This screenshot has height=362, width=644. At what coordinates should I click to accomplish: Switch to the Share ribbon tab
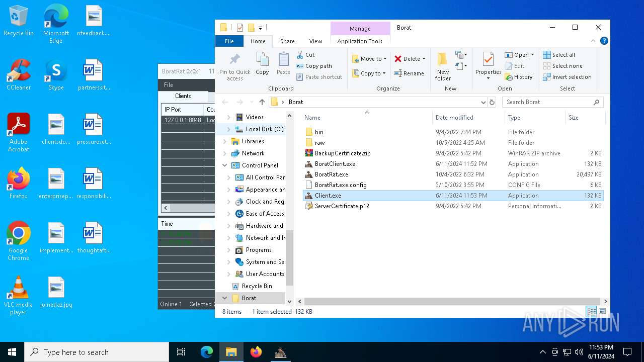(x=287, y=41)
